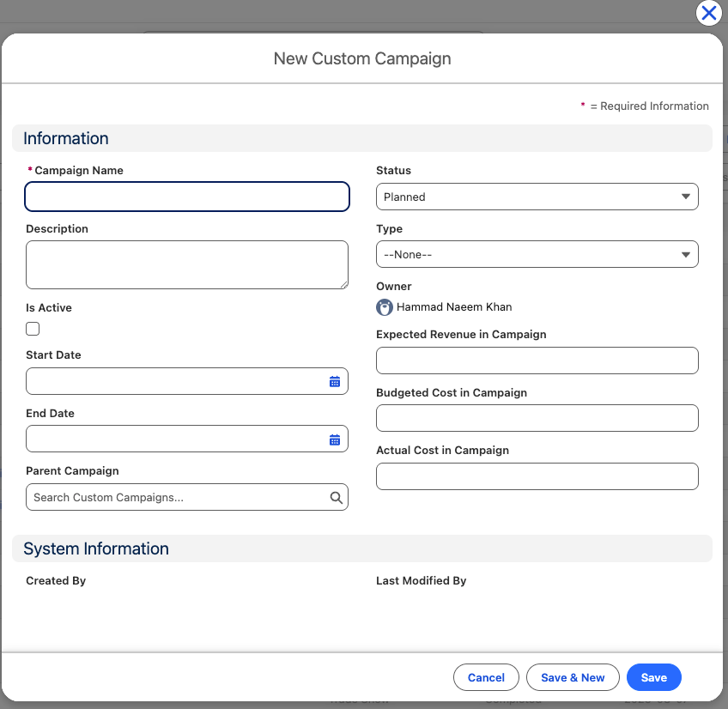The width and height of the screenshot is (728, 709).
Task: Click the owner name Hammad Naeem Khan
Action: [x=454, y=307]
